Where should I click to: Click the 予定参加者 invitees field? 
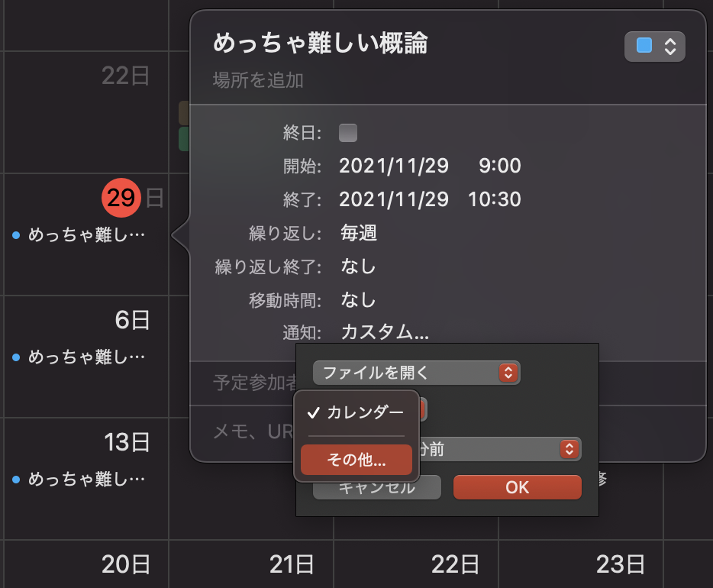point(253,383)
